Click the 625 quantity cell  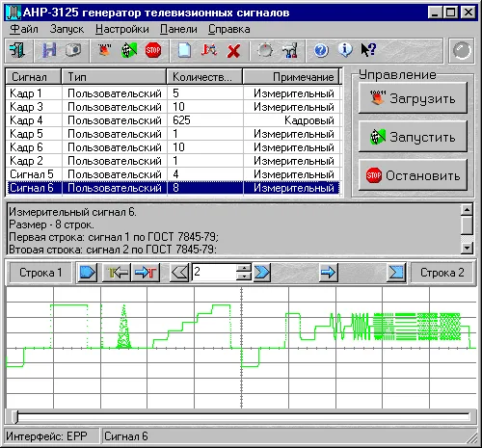pos(205,120)
